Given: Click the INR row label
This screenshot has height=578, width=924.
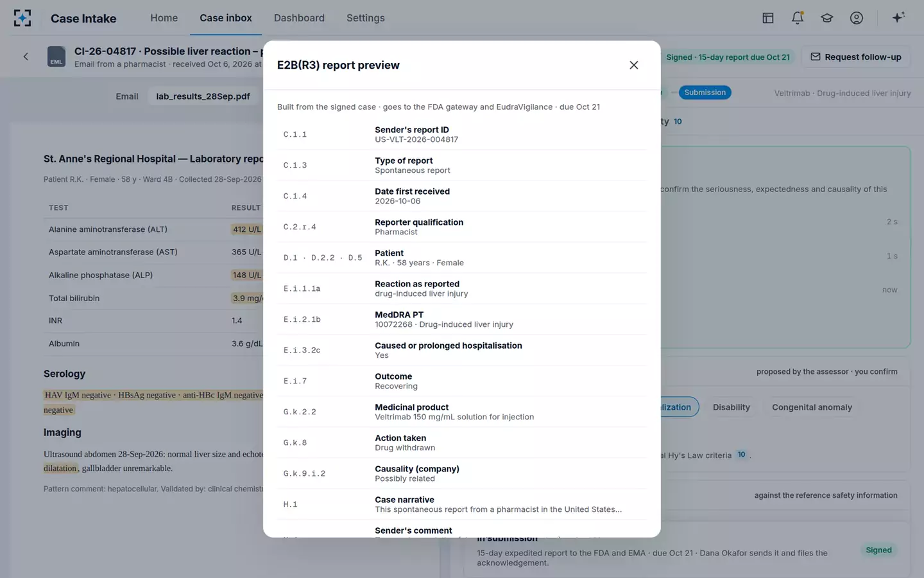Looking at the screenshot, I should click(56, 320).
